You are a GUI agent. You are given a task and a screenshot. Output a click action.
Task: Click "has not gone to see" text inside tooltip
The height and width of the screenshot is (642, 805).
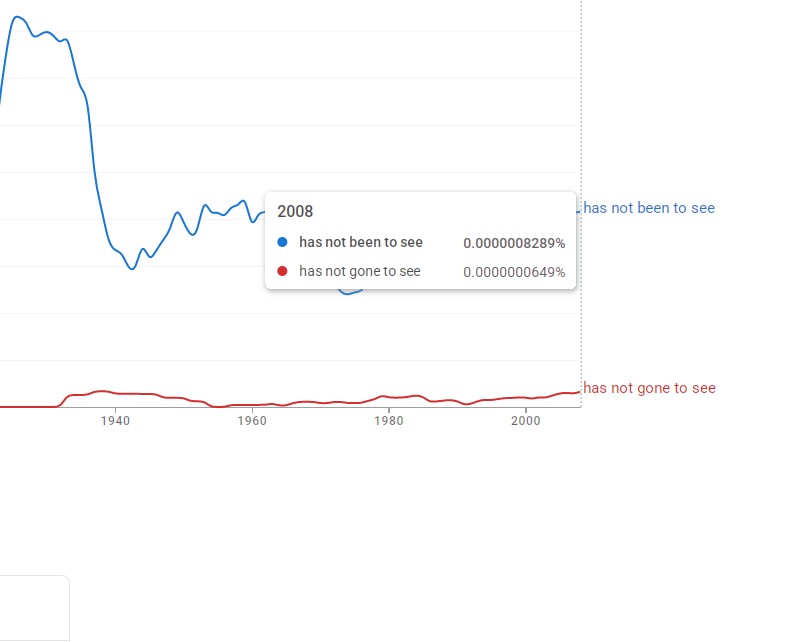point(360,271)
